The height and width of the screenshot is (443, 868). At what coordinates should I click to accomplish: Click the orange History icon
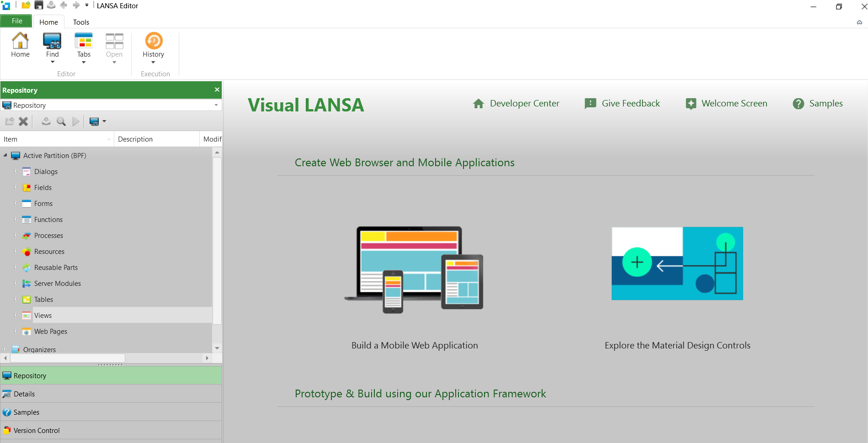(x=154, y=41)
